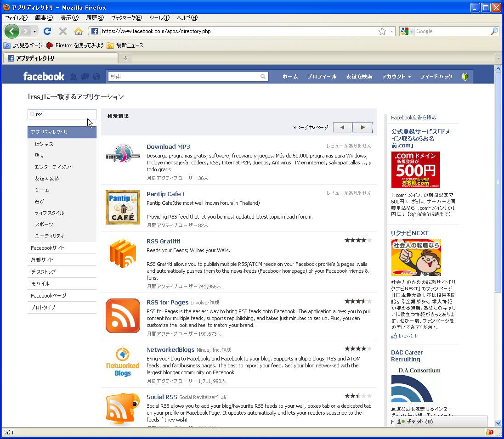504x439 pixels.
Task: Click the Download MP3 app icon
Action: (x=123, y=154)
